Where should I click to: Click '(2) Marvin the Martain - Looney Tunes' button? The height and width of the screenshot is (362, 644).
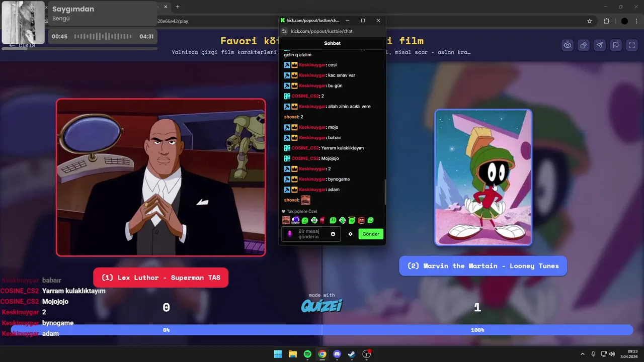[x=483, y=266]
